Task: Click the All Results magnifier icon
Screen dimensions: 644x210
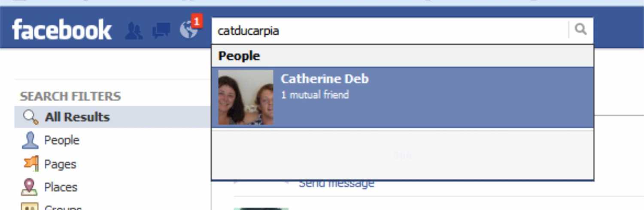Action: pos(30,117)
